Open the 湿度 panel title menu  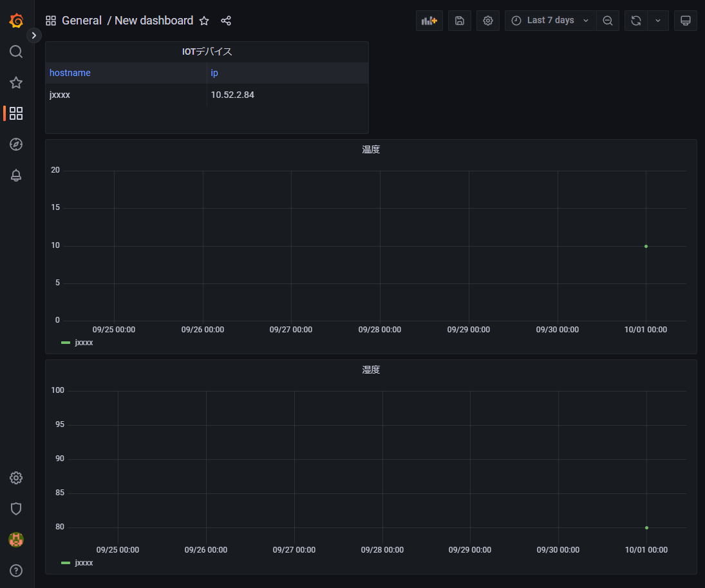point(371,370)
